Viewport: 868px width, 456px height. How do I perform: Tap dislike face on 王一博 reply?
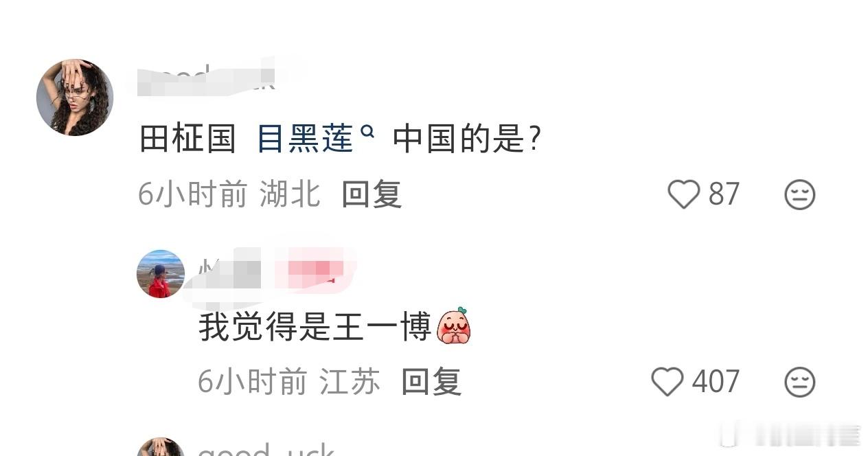pos(799,383)
